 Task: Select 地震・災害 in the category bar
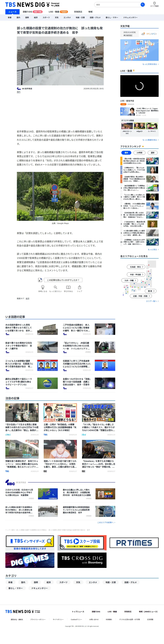click(x=80, y=18)
